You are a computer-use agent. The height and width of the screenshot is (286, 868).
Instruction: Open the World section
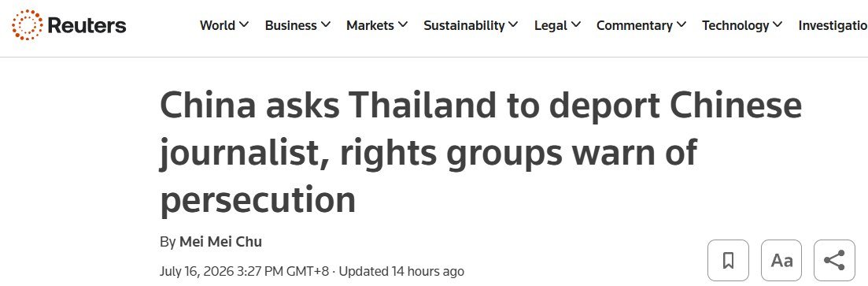[x=217, y=25]
